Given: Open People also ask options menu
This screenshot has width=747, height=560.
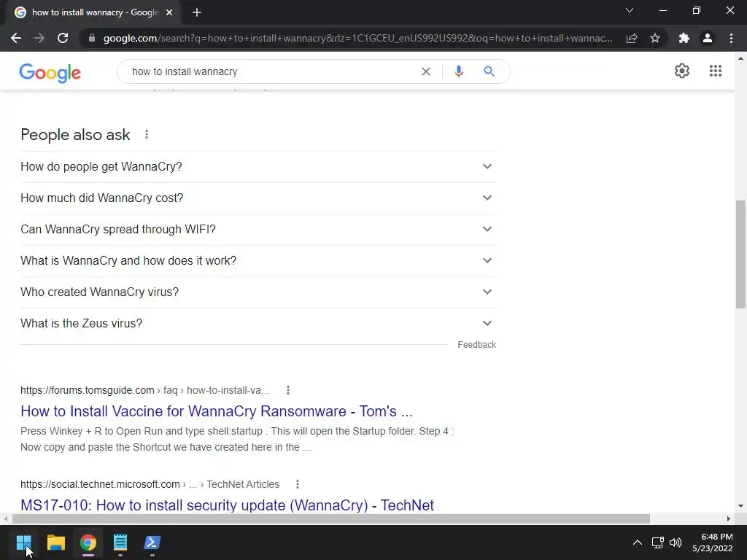Looking at the screenshot, I should 147,135.
